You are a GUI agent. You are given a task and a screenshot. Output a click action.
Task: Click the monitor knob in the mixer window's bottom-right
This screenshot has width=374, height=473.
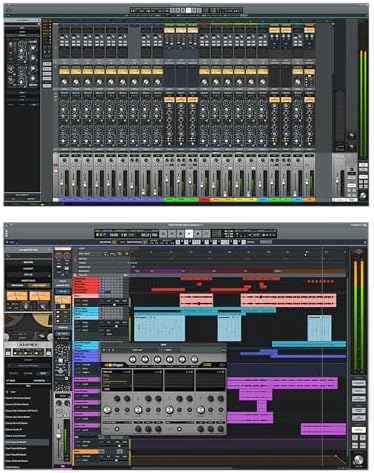[363, 196]
